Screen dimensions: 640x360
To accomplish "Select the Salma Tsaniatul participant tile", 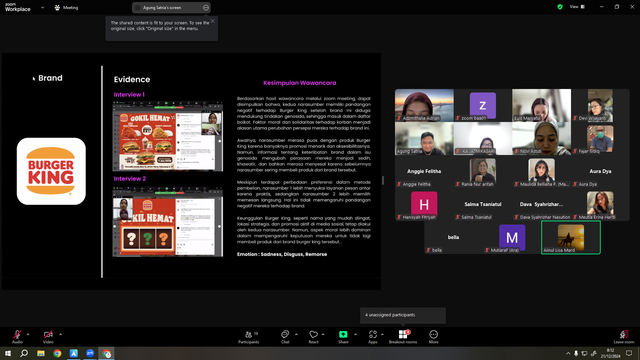I will pos(483,204).
